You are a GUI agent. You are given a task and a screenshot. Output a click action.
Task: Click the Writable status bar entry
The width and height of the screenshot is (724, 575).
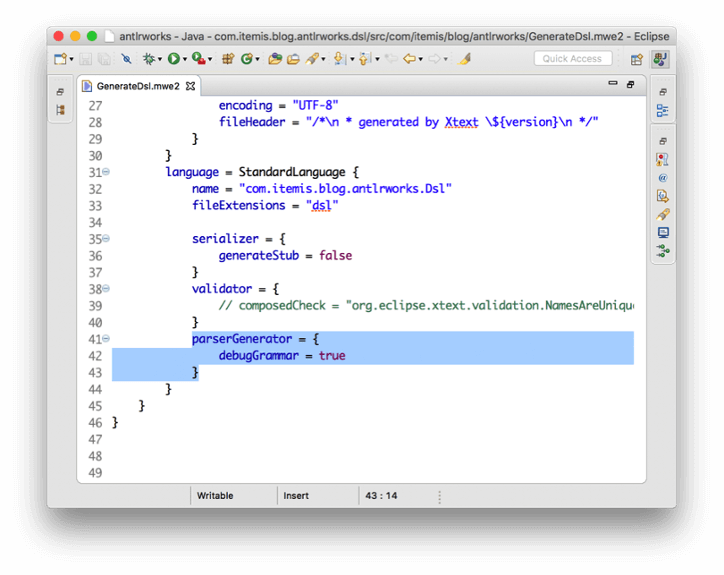click(x=215, y=496)
